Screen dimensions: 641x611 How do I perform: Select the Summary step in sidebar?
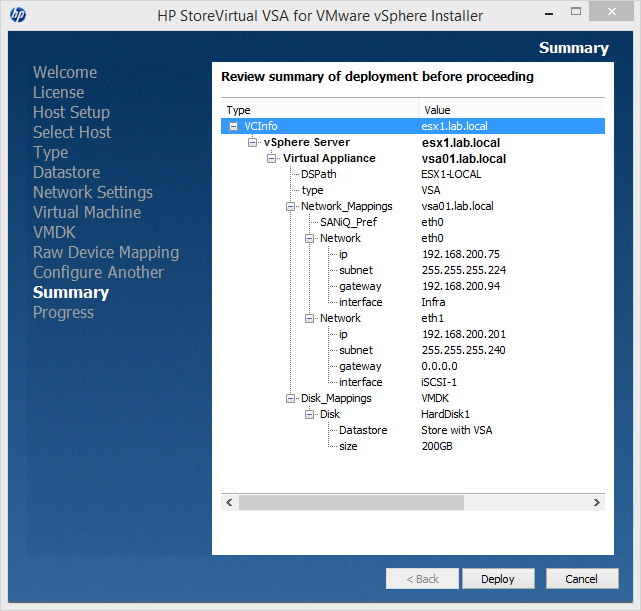71,293
